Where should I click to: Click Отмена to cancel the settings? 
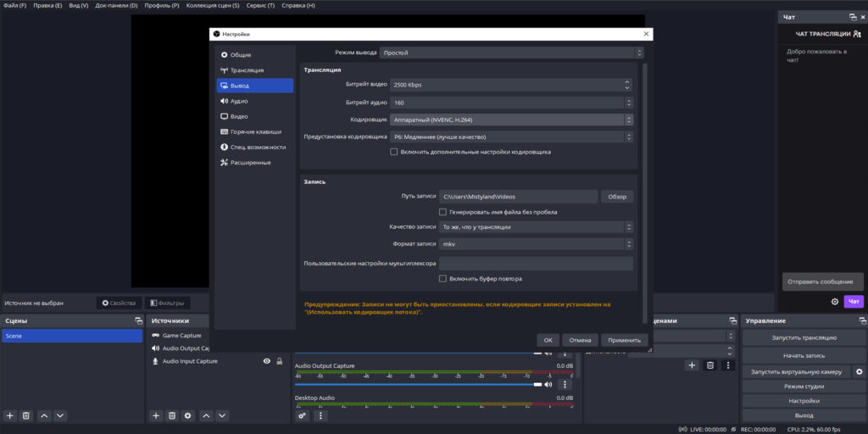580,341
